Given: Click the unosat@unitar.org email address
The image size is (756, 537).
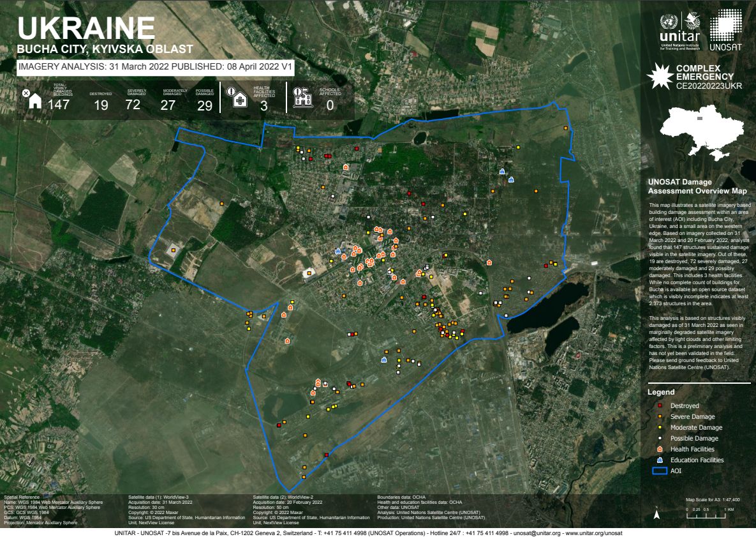Looking at the screenshot, I should (x=537, y=533).
